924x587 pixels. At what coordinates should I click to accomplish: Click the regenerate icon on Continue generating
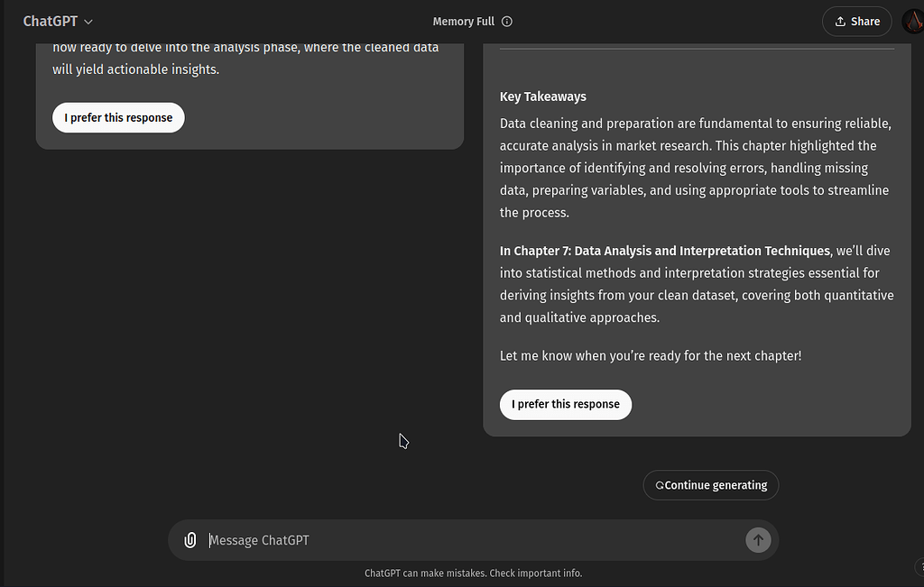(x=659, y=485)
